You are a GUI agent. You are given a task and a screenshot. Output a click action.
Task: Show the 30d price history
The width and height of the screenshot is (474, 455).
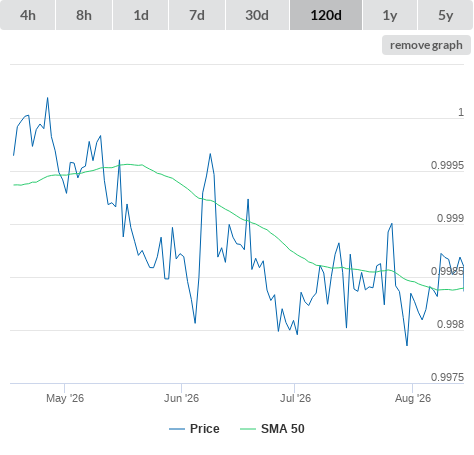257,15
